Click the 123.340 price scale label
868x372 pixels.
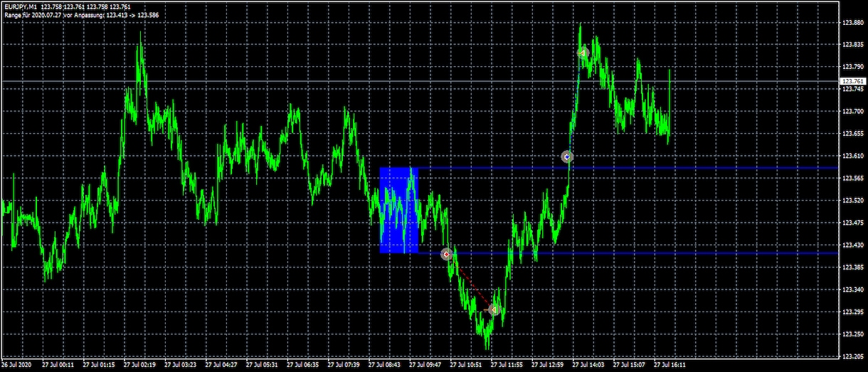(x=853, y=289)
